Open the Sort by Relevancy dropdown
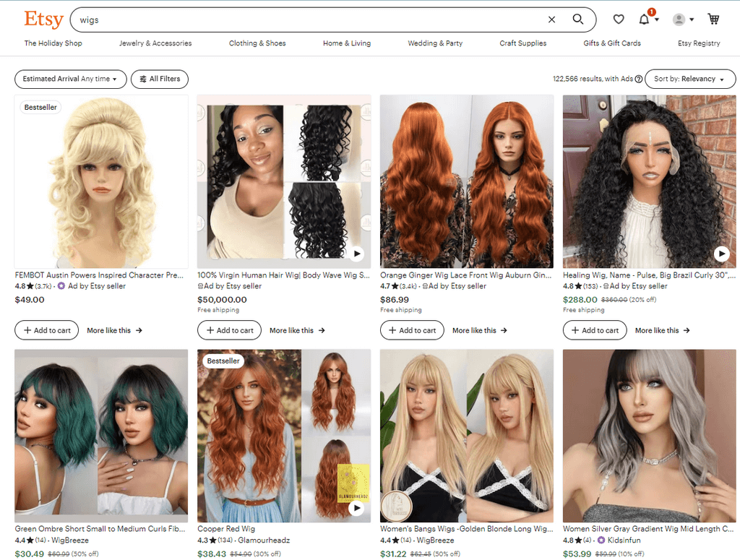 (690, 79)
